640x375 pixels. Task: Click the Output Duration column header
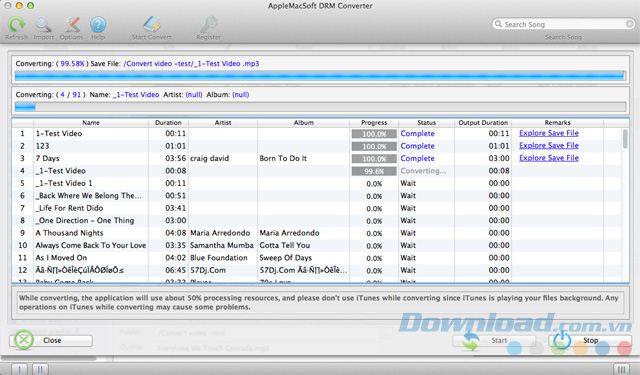[483, 122]
